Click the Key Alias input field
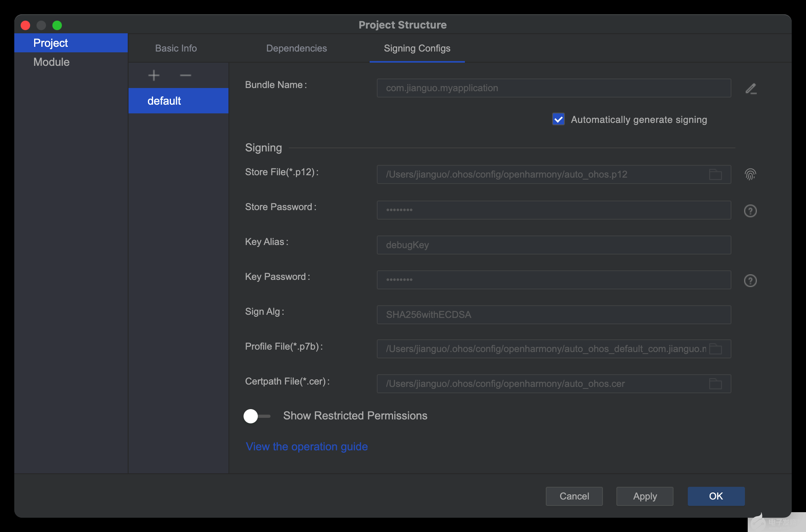 click(x=553, y=245)
